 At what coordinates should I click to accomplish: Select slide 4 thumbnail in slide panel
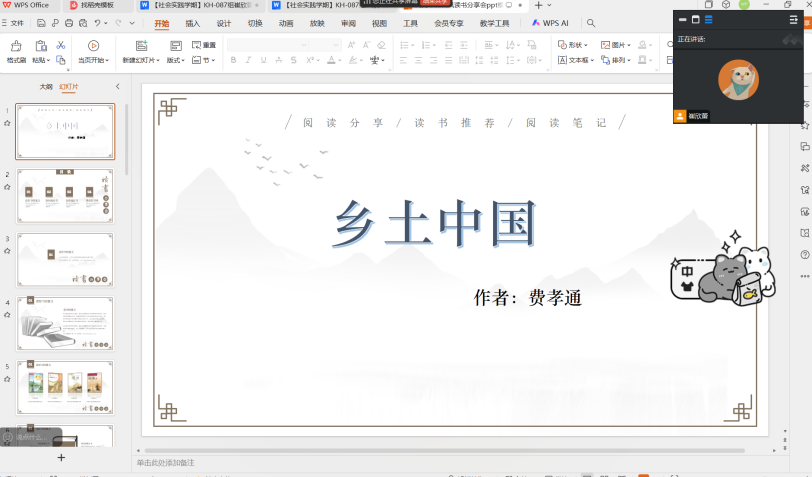pos(65,321)
